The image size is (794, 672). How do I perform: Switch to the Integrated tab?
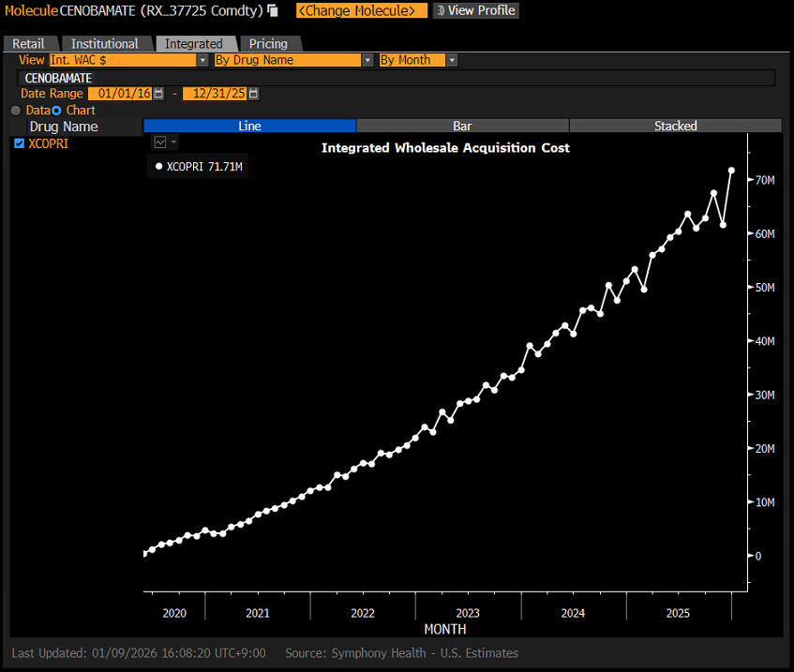(194, 44)
